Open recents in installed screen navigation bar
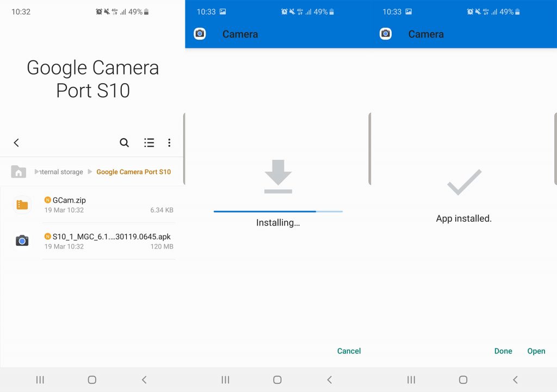 411,379
